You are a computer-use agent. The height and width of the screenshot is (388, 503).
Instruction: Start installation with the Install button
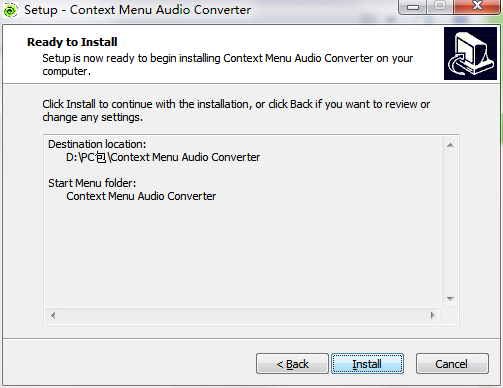pos(367,364)
